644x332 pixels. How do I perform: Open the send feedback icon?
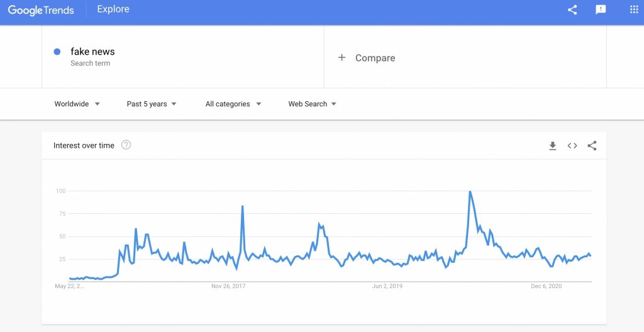(601, 10)
